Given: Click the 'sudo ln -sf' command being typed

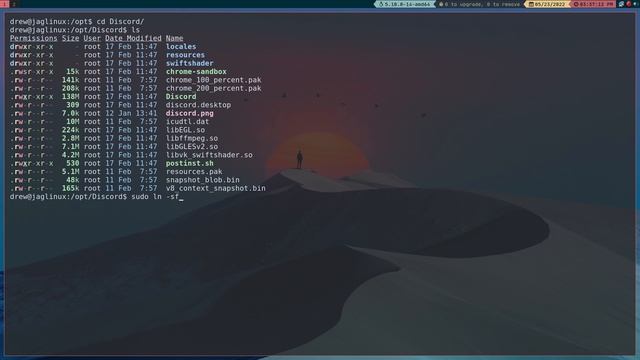Looking at the screenshot, I should [x=155, y=197].
